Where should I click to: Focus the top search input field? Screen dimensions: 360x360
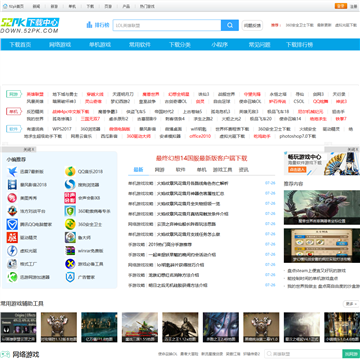click(x=167, y=25)
